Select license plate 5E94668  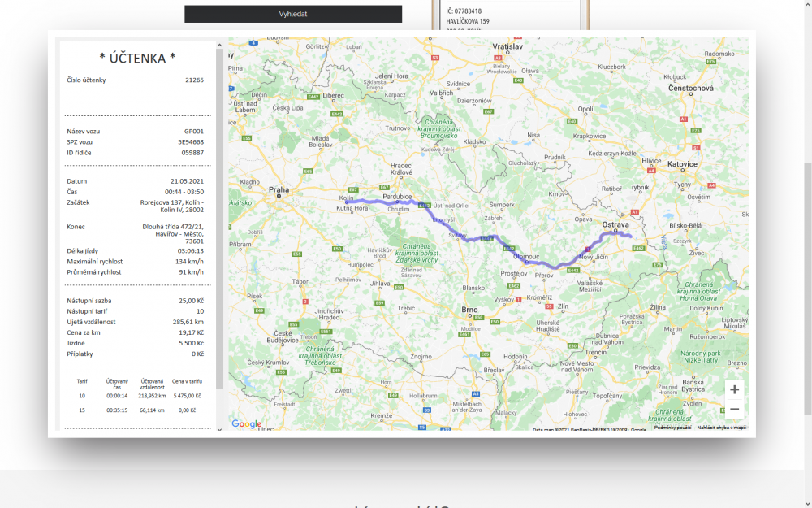[x=191, y=142]
